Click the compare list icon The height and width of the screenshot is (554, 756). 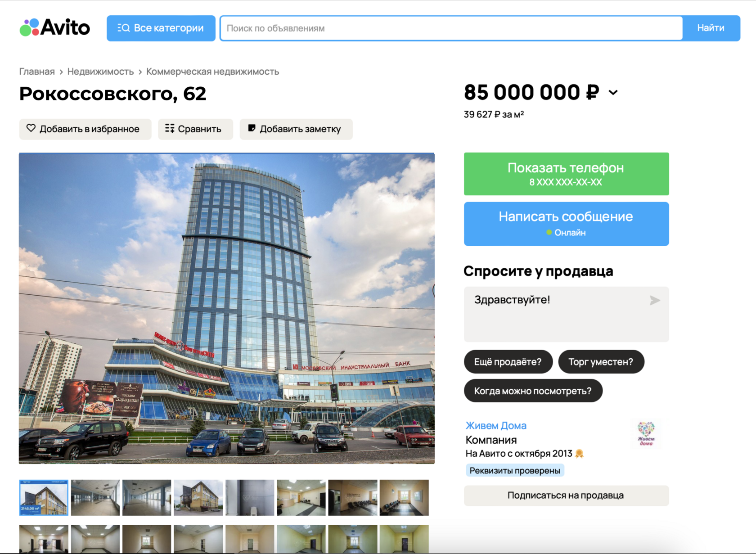tap(170, 129)
